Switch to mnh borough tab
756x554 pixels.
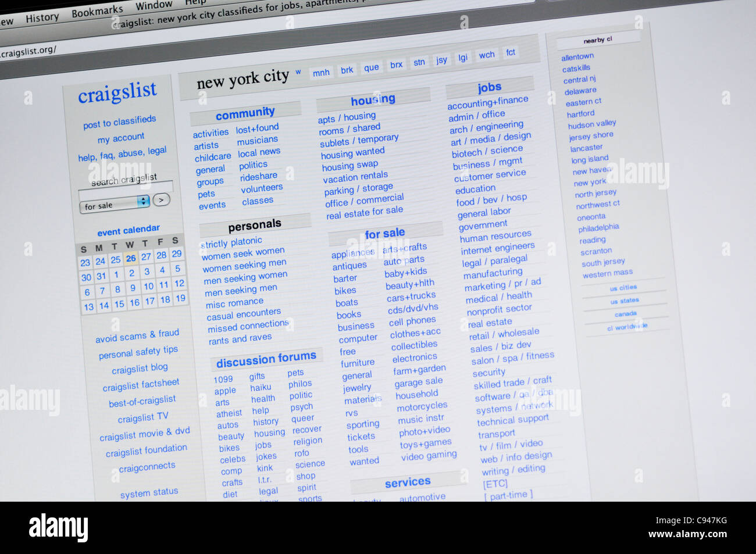point(321,73)
